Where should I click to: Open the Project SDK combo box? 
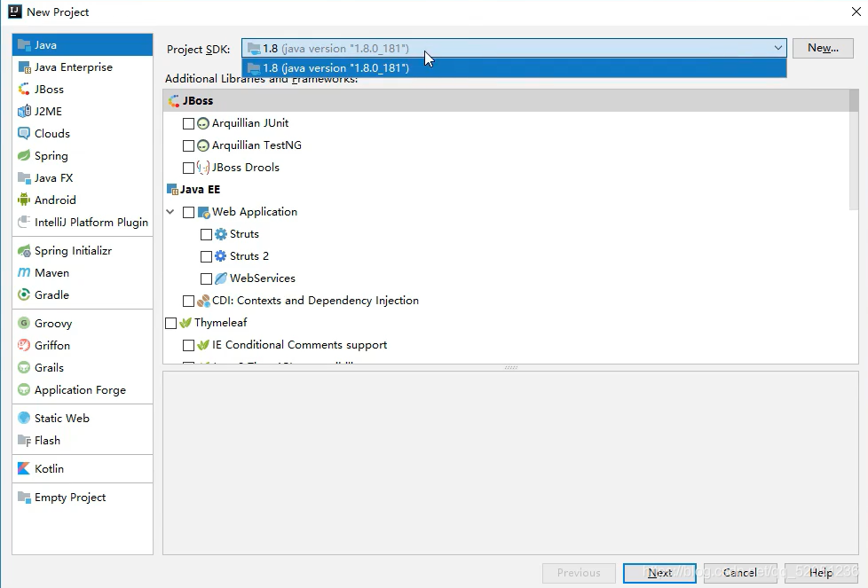[x=514, y=48]
